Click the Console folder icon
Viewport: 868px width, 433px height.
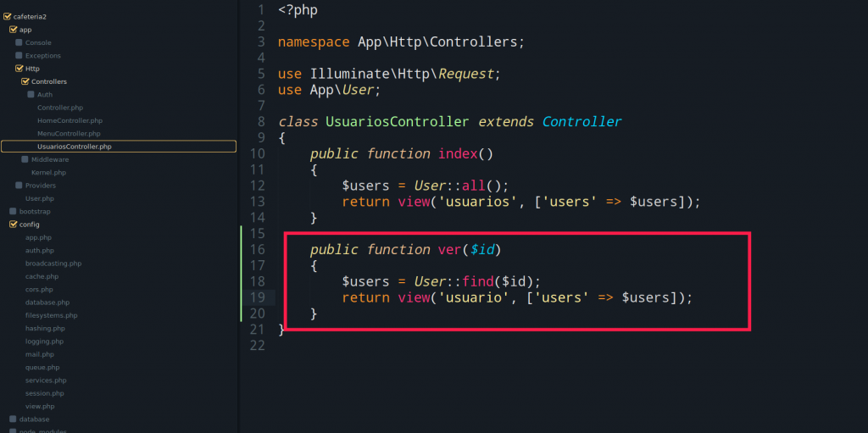[x=19, y=42]
